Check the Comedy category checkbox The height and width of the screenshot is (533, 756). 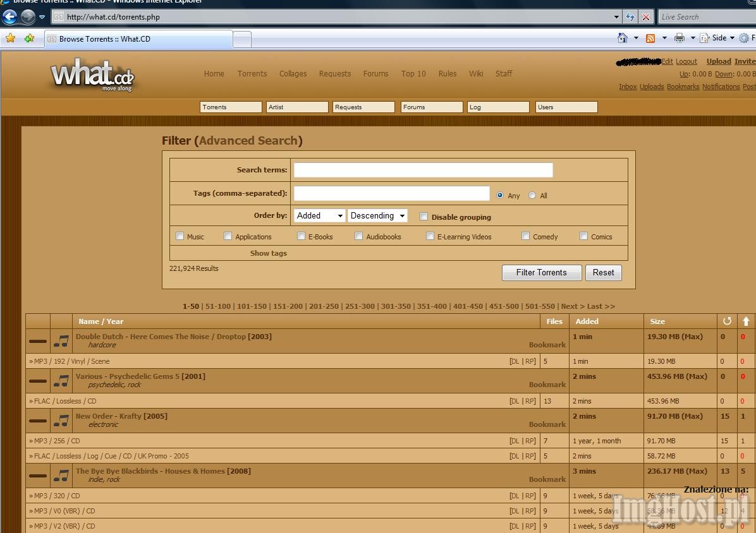[x=525, y=236]
